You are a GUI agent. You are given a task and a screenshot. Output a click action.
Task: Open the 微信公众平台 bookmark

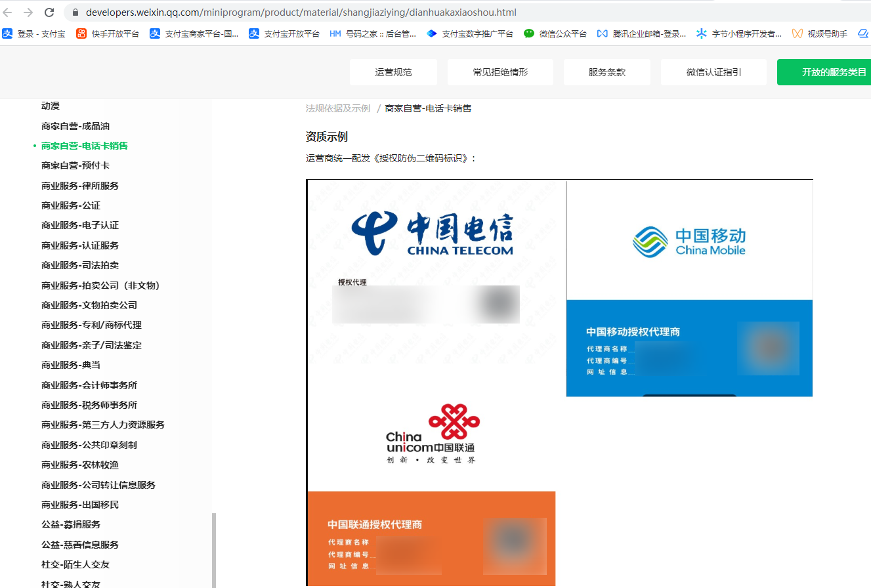pos(555,33)
